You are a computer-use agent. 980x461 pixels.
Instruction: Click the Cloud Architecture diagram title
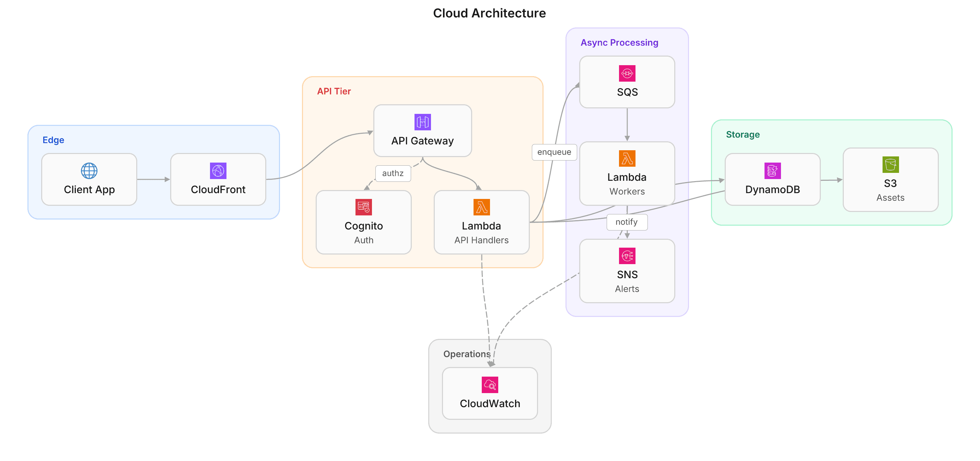coord(489,13)
